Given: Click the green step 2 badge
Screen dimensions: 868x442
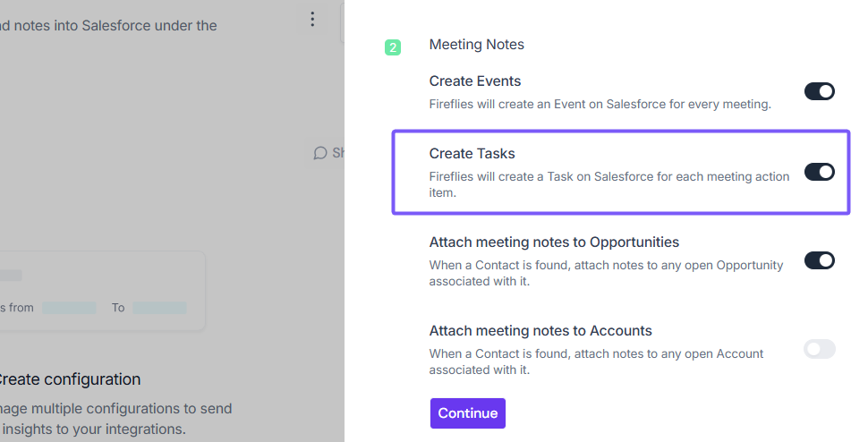Looking at the screenshot, I should pyautogui.click(x=393, y=47).
